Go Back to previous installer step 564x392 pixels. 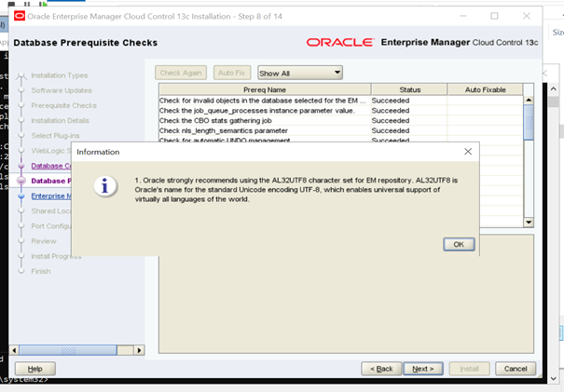(x=382, y=369)
